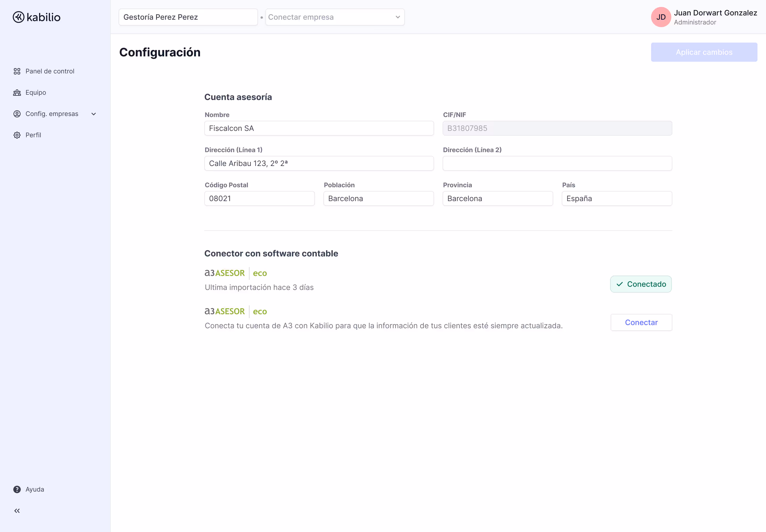Click the Código Postal field 08021
The height and width of the screenshot is (532, 766).
259,199
